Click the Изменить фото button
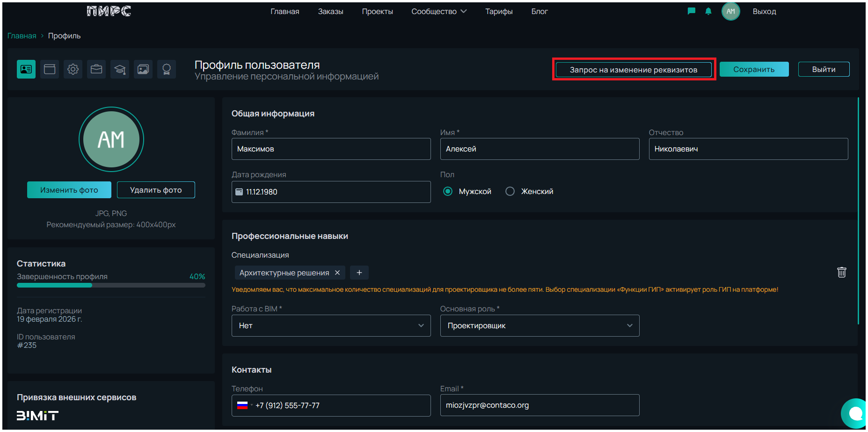 tap(69, 190)
